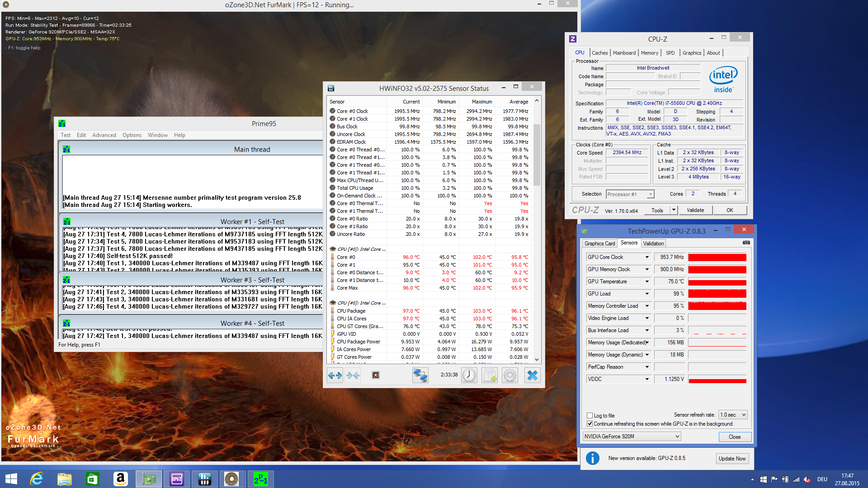The width and height of the screenshot is (868, 488).
Task: Open Sensor refresh rate dropdown
Action: (733, 414)
